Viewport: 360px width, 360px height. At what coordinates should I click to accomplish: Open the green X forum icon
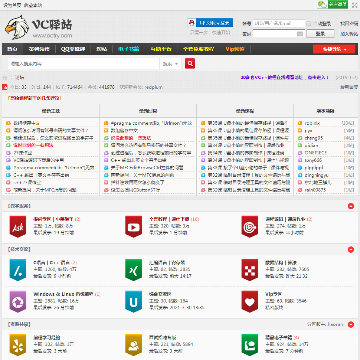click(x=133, y=270)
